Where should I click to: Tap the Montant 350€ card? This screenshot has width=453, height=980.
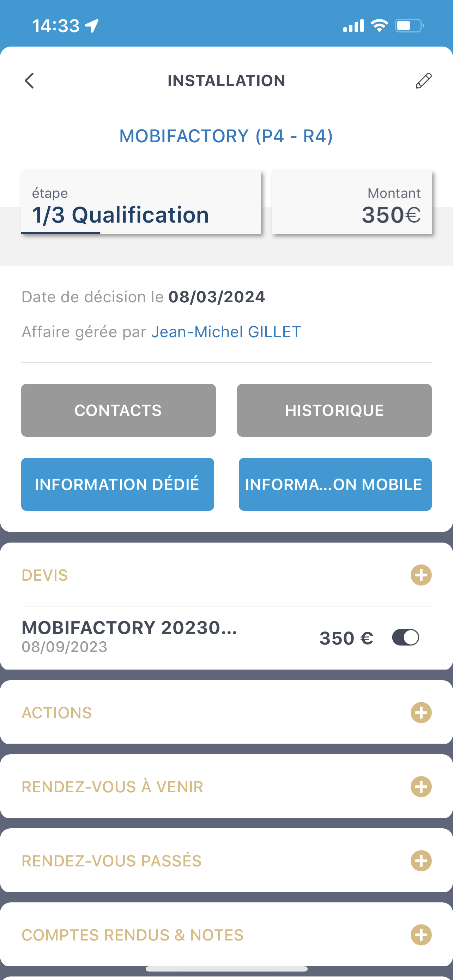351,202
